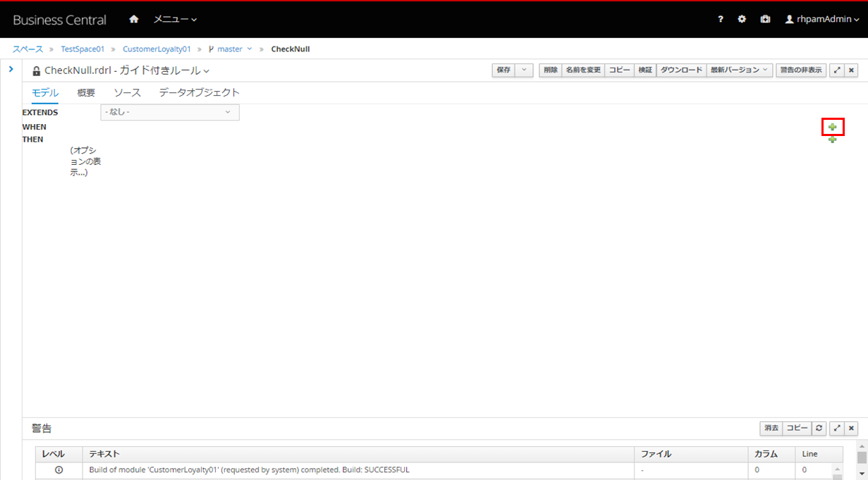
Task: Switch to the 概要 tab
Action: (86, 92)
